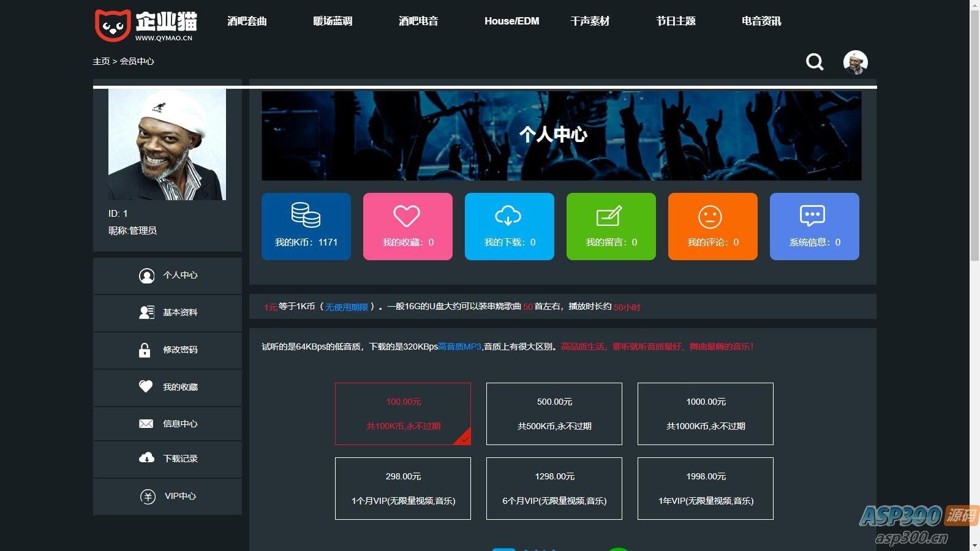980x551 pixels.
Task: Open the edit icon on 我的留言 card
Action: (x=611, y=215)
